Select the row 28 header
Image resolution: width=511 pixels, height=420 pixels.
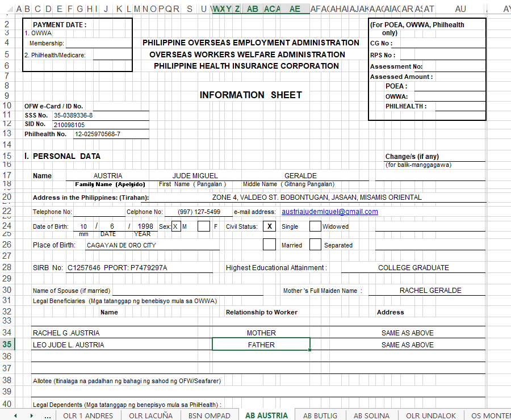(x=7, y=267)
